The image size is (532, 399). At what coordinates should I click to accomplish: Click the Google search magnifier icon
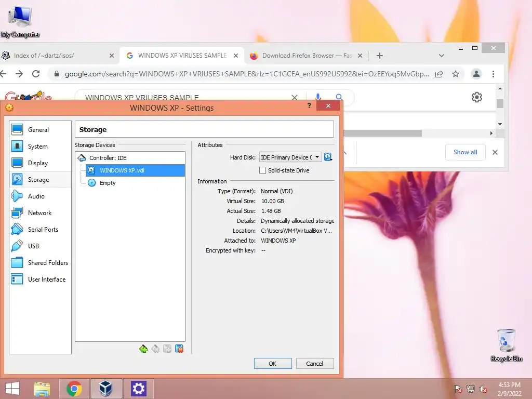click(339, 97)
